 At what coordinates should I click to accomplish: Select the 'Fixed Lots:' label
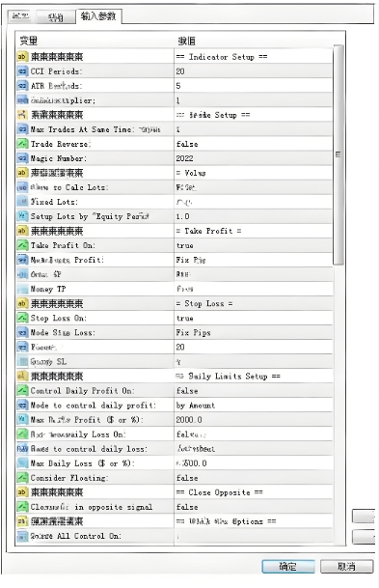click(x=54, y=202)
